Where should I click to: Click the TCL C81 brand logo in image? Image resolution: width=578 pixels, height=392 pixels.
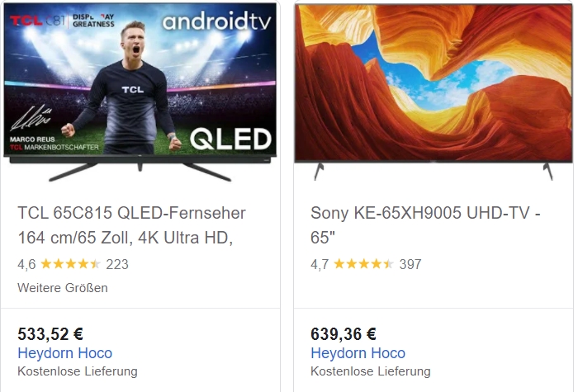(38, 21)
